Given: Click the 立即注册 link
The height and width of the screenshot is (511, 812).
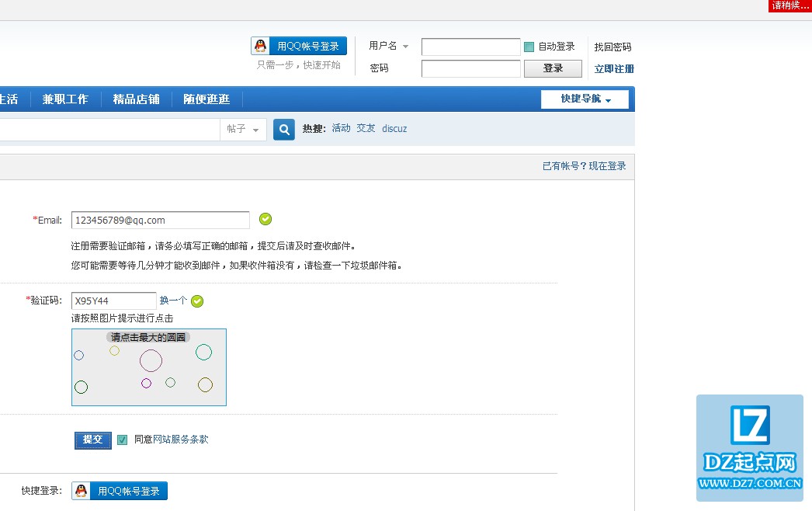Looking at the screenshot, I should (614, 68).
